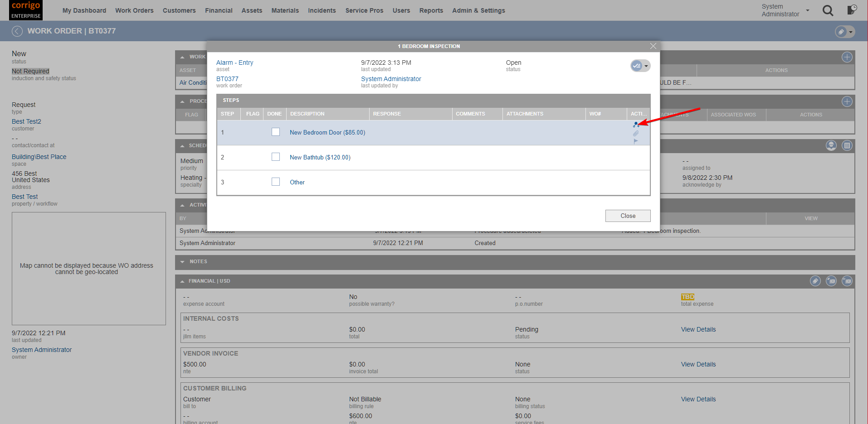Expand the Notes section
The height and width of the screenshot is (424, 868).
pos(182,261)
